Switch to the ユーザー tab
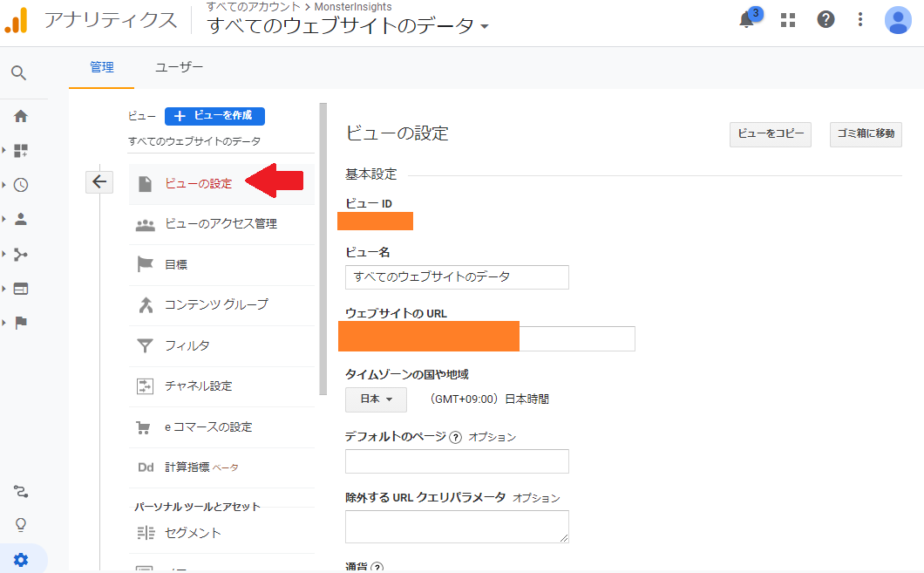Screen dimensions: 924x573 [x=179, y=67]
